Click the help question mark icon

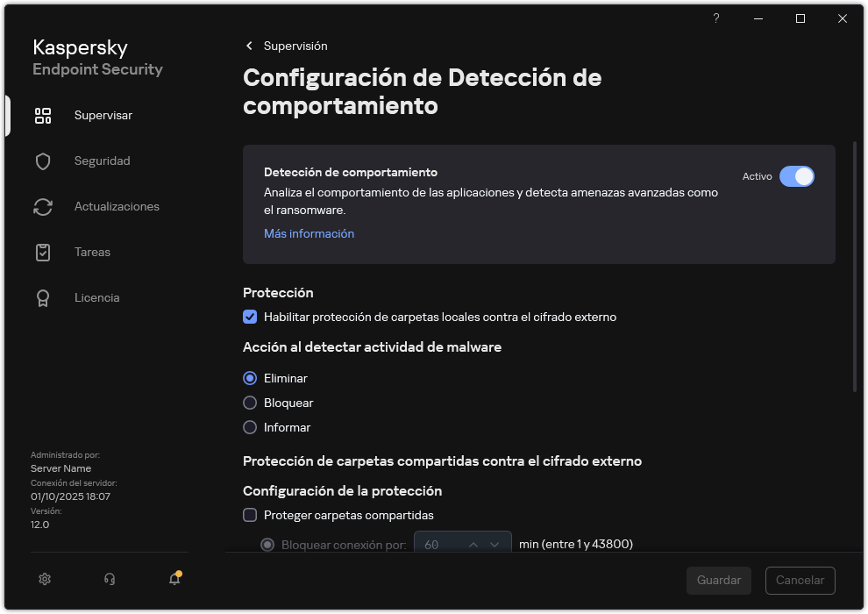[x=715, y=18]
